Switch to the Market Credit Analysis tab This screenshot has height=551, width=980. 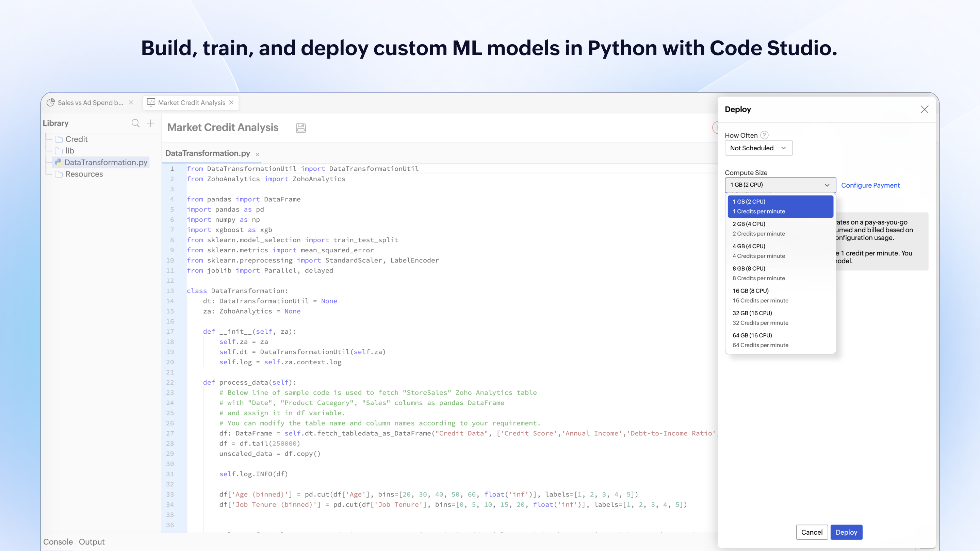click(x=191, y=103)
